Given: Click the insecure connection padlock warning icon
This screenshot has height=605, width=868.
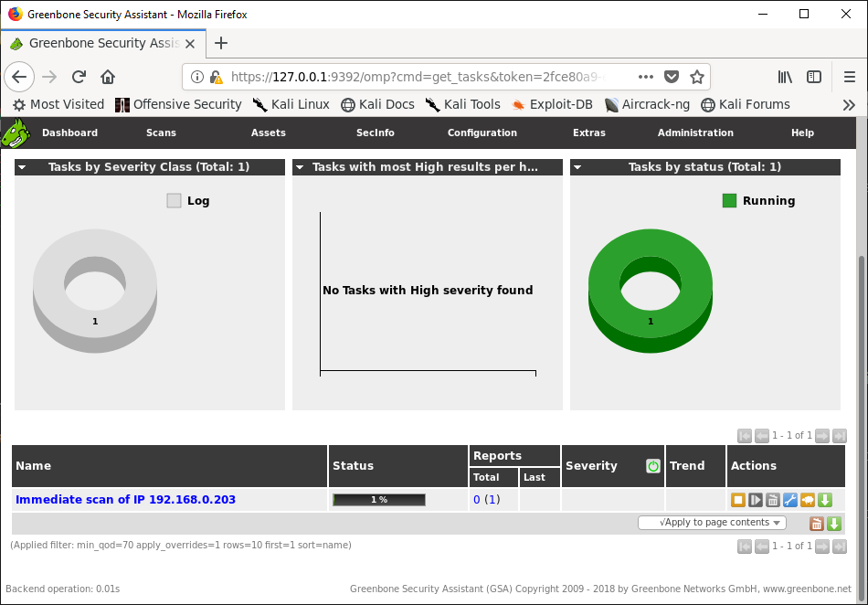Looking at the screenshot, I should 216,77.
